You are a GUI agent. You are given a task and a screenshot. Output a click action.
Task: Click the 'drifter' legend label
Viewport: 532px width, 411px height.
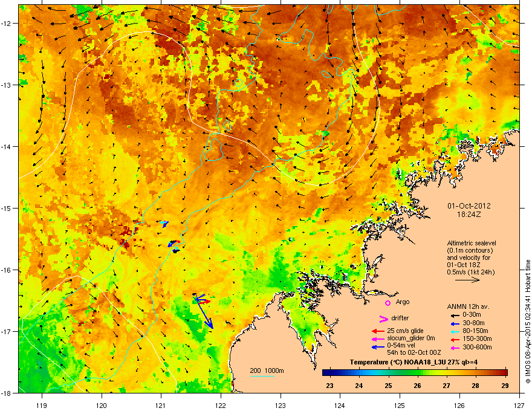pyautogui.click(x=400, y=318)
